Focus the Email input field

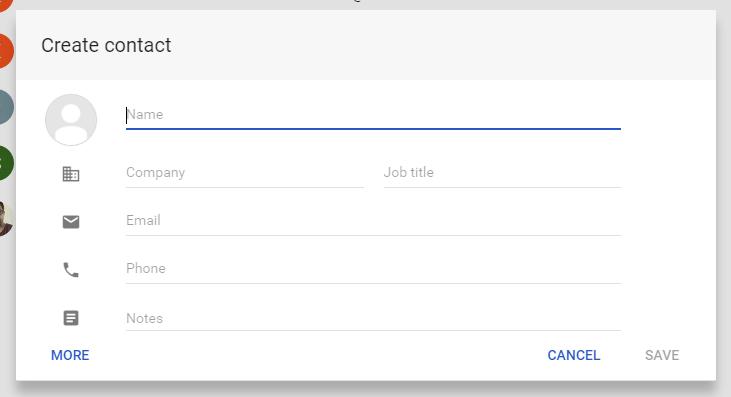point(373,221)
